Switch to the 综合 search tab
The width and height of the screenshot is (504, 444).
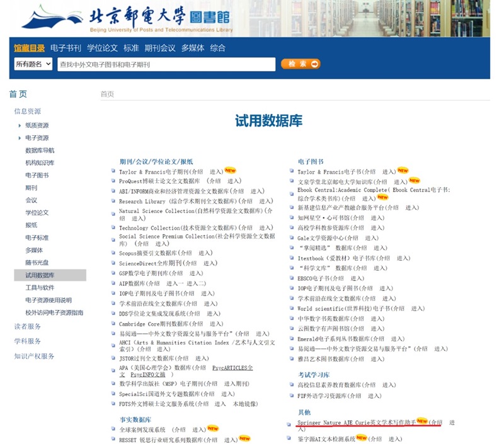[x=217, y=48]
